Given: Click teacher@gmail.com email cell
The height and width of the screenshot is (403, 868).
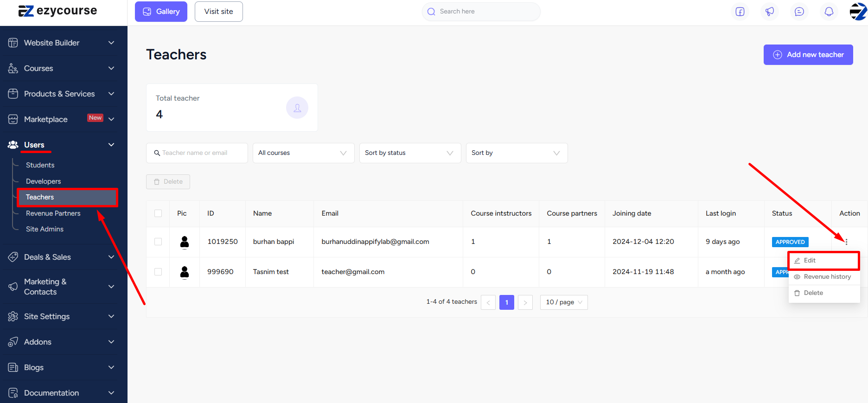Looking at the screenshot, I should tap(353, 272).
